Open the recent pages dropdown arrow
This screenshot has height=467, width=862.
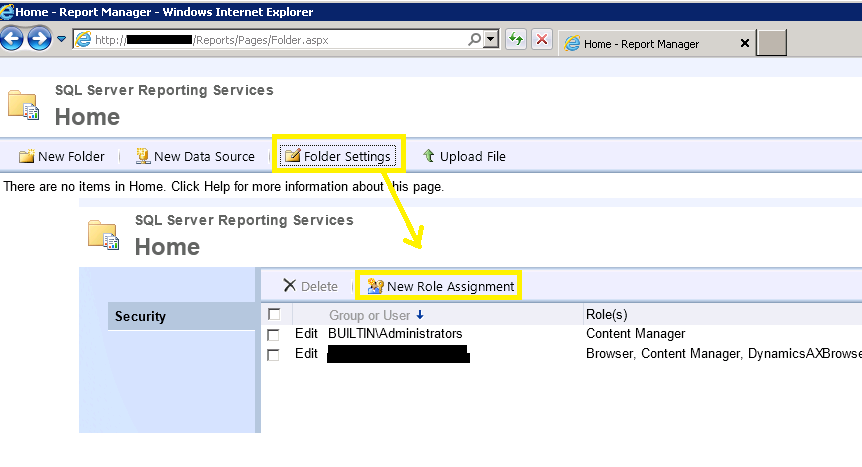(62, 39)
